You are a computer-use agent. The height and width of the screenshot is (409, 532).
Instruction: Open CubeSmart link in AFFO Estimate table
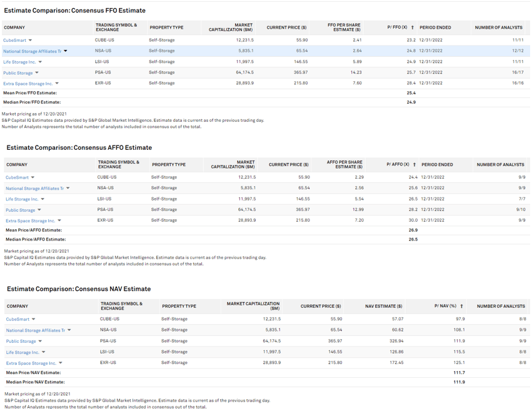[17, 177]
